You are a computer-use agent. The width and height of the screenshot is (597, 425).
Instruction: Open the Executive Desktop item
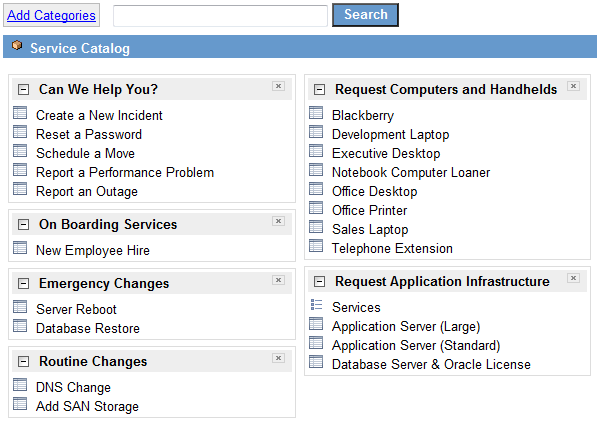point(386,153)
